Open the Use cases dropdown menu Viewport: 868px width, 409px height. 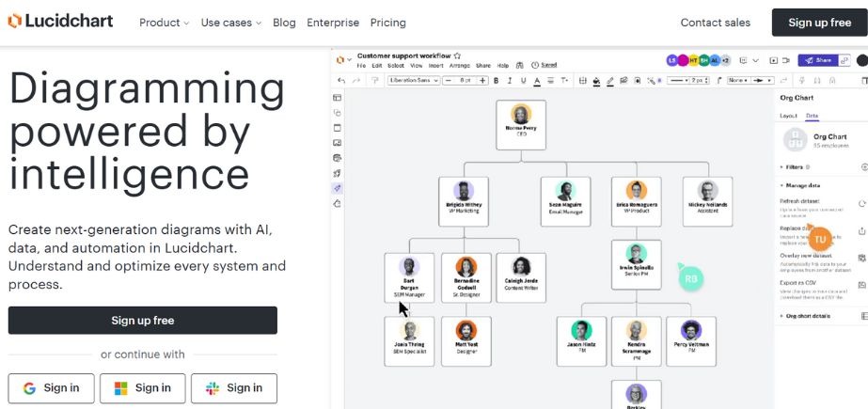point(230,23)
